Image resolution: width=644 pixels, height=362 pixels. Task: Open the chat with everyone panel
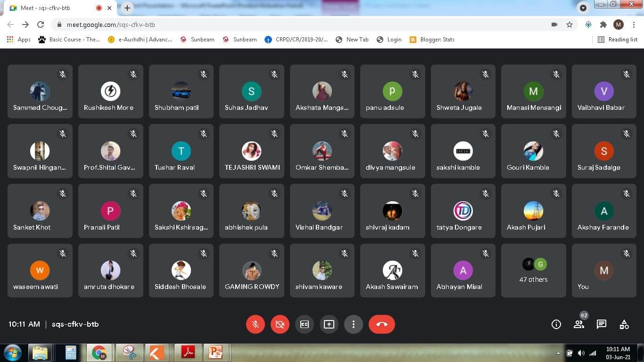coord(602,324)
